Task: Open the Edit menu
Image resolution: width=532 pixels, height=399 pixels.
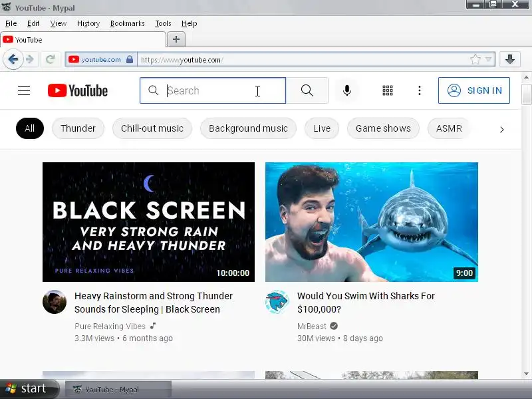Action: (33, 23)
